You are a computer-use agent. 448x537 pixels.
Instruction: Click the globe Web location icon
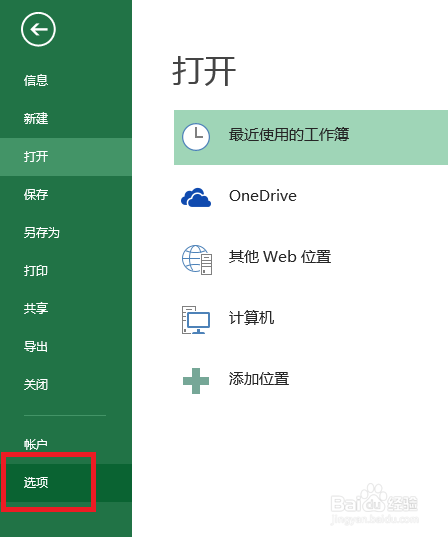(197, 259)
